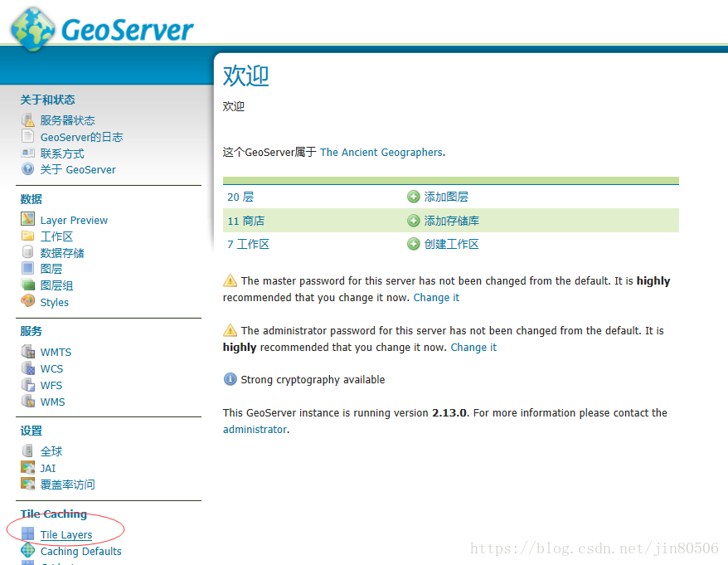
Task: Open 联系方式 contact information page
Action: click(62, 153)
